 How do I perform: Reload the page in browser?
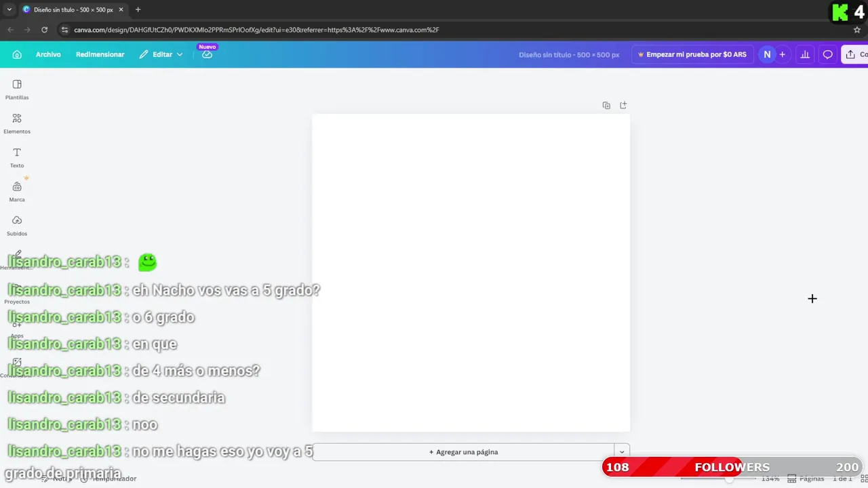coord(44,30)
